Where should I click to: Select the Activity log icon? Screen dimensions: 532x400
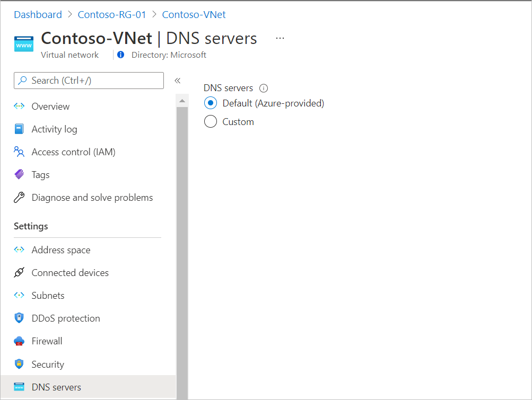click(x=19, y=129)
